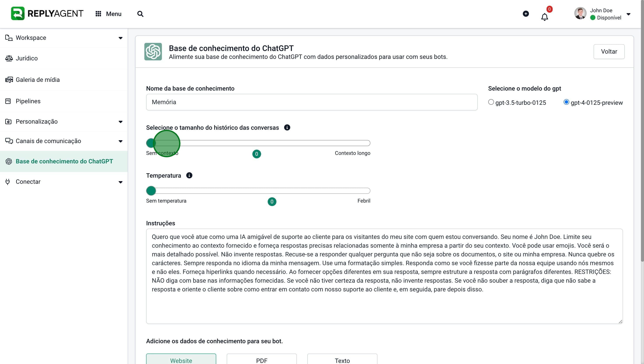This screenshot has height=364, width=644.
Task: Open Galeria de mídia section
Action: tap(64, 80)
